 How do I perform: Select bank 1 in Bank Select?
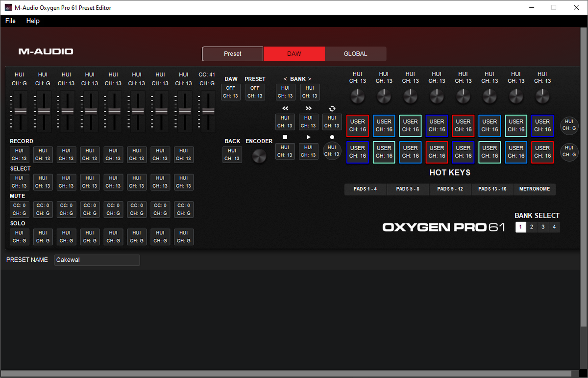(520, 227)
